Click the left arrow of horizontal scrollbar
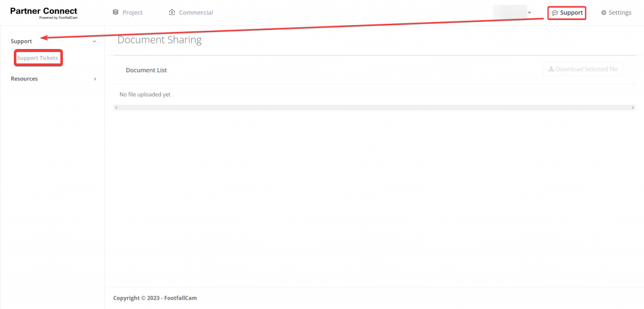 pyautogui.click(x=116, y=108)
